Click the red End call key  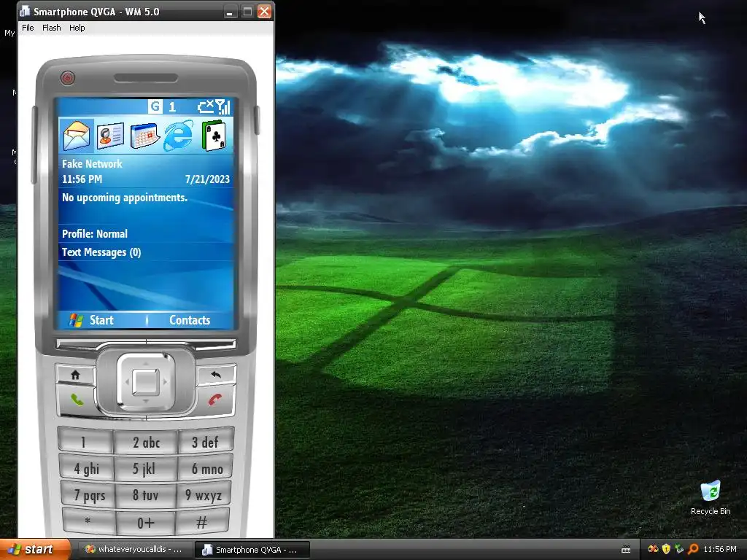(x=215, y=400)
